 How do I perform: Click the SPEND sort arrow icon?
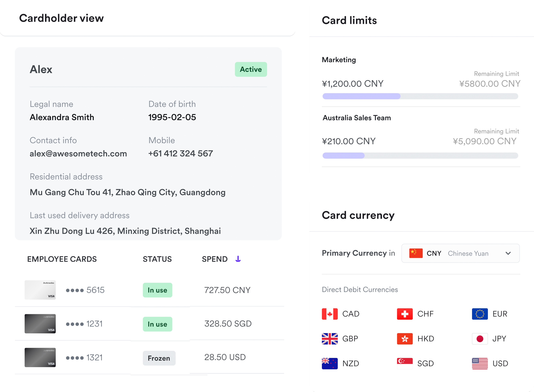pos(238,259)
